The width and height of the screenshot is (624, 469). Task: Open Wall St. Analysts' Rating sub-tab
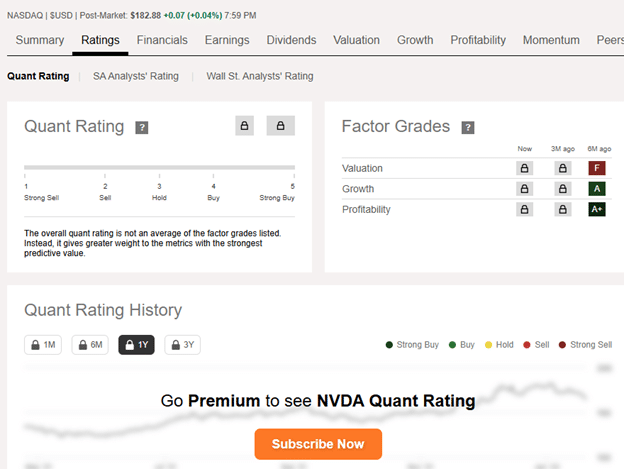[x=260, y=76]
